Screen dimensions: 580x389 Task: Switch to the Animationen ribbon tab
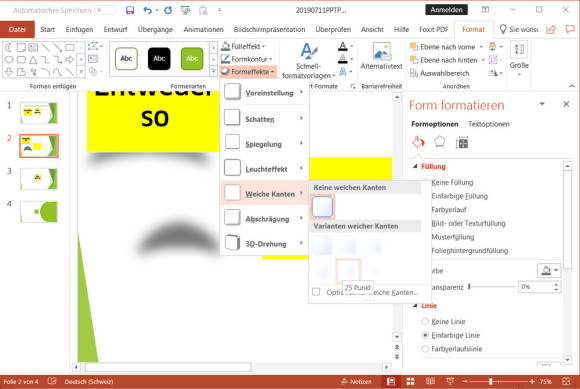[x=203, y=29]
